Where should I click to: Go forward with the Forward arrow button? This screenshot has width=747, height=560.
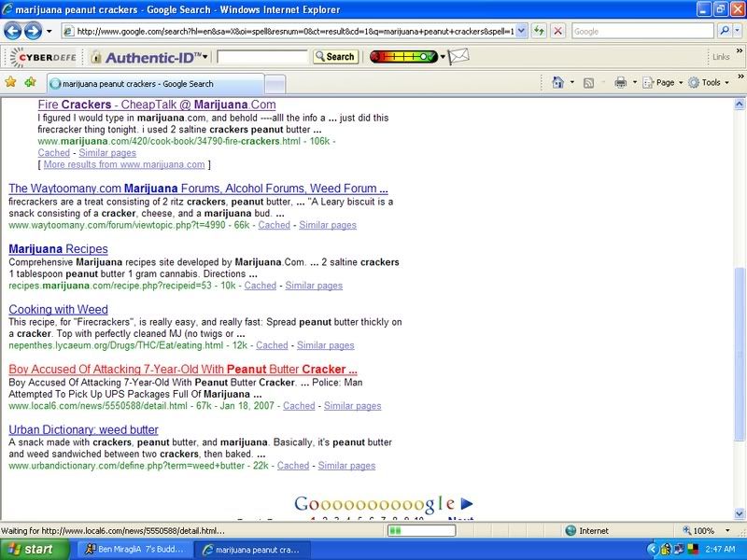tap(33, 32)
